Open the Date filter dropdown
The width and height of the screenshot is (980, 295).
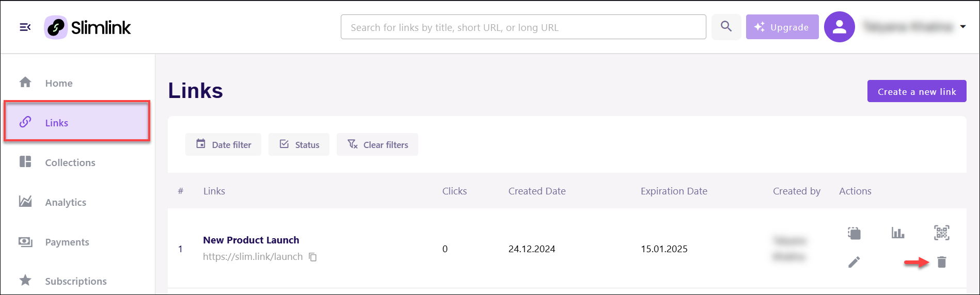[223, 144]
